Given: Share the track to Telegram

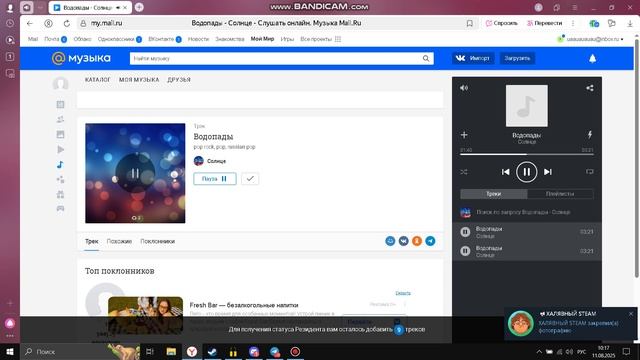Looking at the screenshot, I should pyautogui.click(x=430, y=241).
